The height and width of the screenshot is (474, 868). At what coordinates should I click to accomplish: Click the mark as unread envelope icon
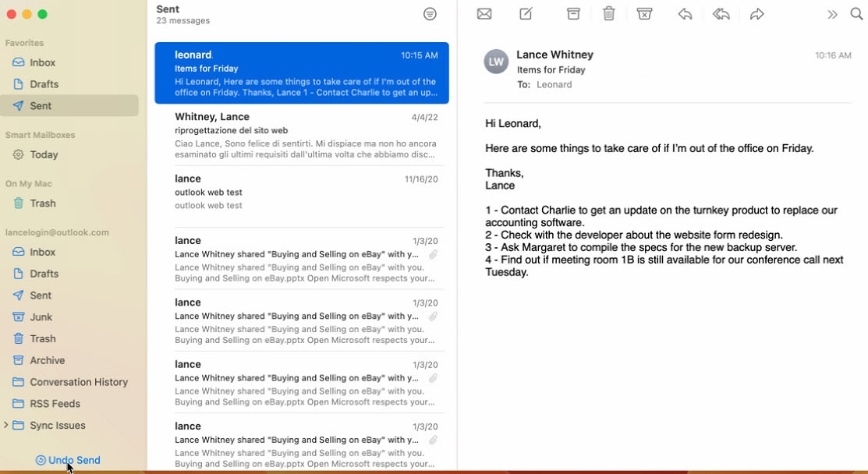[x=484, y=13]
